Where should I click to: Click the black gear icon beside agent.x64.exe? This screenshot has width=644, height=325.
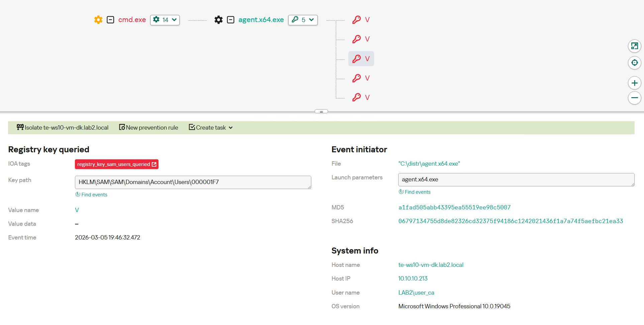[x=218, y=20]
